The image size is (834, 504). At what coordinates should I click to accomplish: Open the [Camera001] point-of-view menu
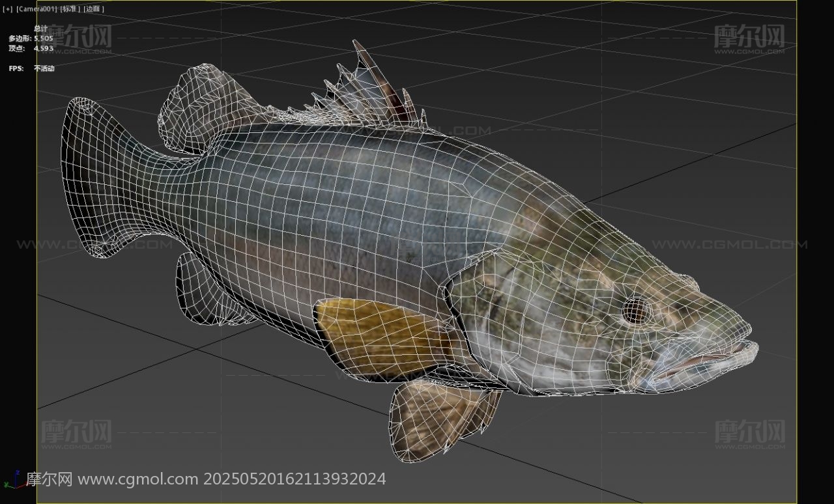pyautogui.click(x=36, y=9)
